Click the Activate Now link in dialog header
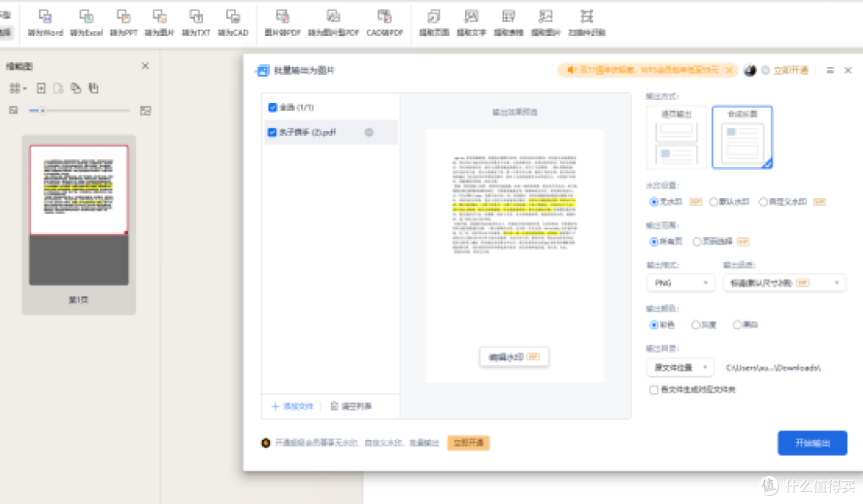 [x=791, y=70]
